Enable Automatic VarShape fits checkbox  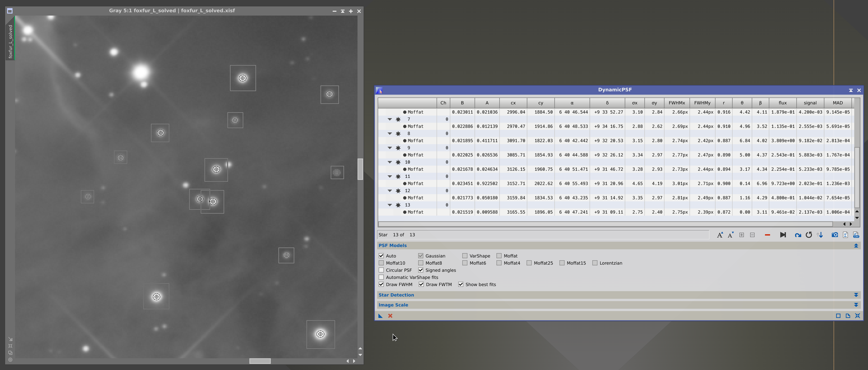point(381,277)
